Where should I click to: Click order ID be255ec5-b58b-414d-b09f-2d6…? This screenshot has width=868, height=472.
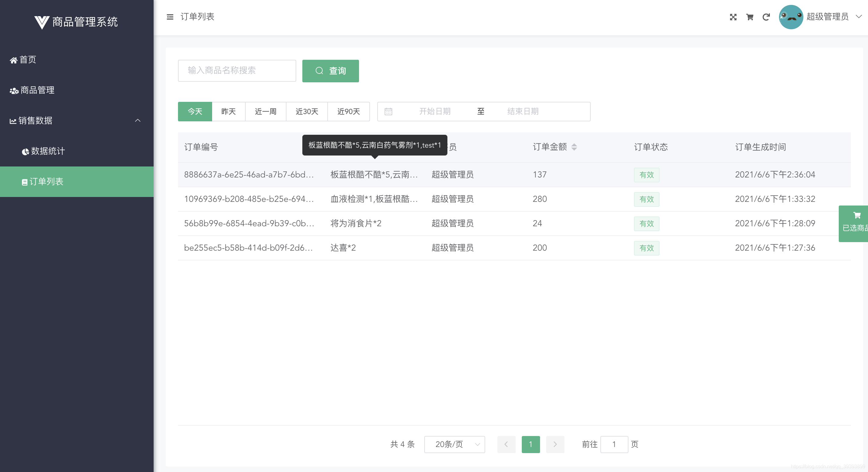pyautogui.click(x=248, y=248)
